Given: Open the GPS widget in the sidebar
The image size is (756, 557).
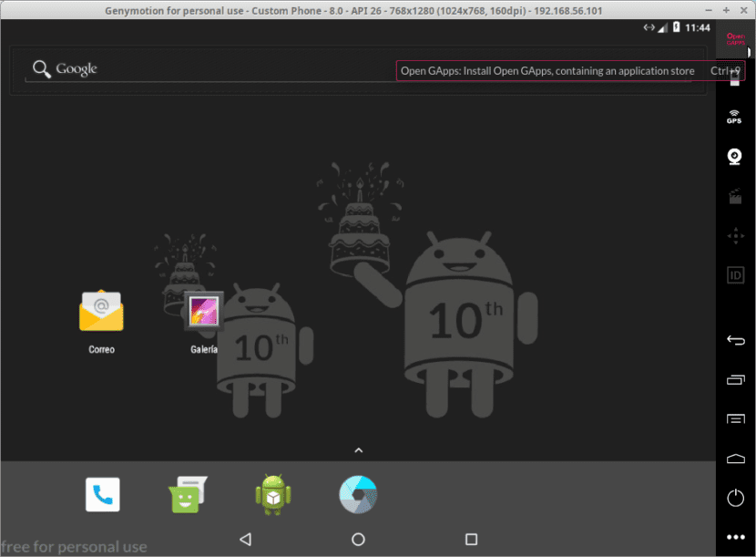Looking at the screenshot, I should click(x=734, y=117).
